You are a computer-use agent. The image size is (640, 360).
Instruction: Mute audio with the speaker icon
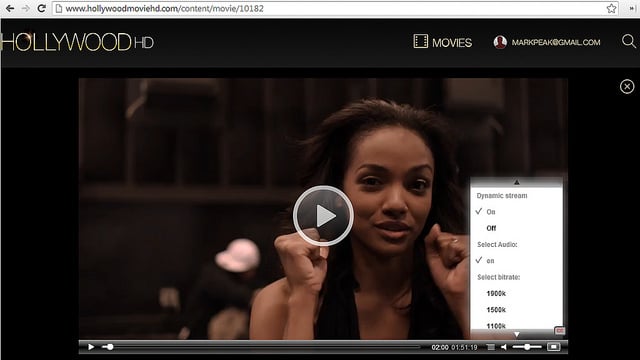(504, 347)
